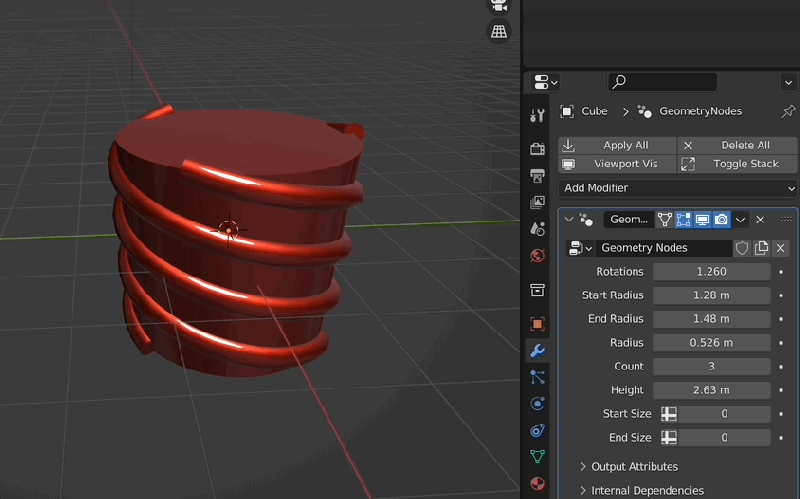The image size is (800, 499).
Task: Click the Start Size value field
Action: [x=724, y=414]
